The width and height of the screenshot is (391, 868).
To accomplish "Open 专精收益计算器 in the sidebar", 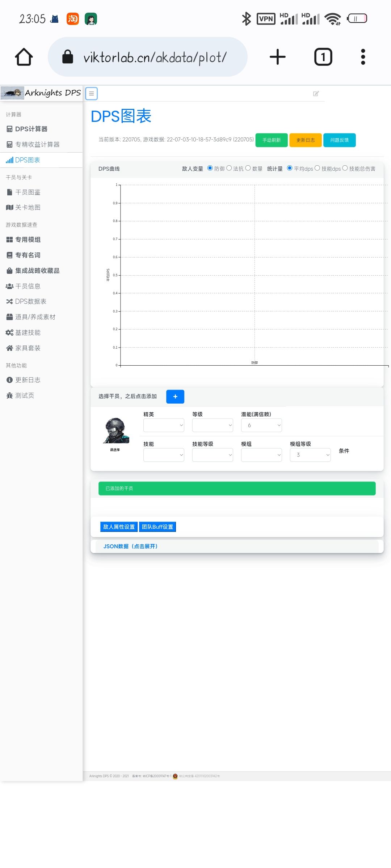I will [x=41, y=145].
